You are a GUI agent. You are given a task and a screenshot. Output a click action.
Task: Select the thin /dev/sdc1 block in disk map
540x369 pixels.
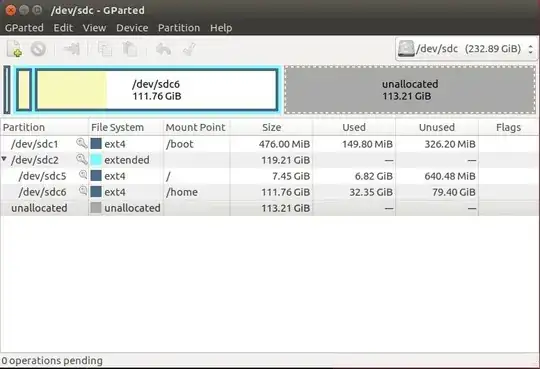click(x=7, y=90)
